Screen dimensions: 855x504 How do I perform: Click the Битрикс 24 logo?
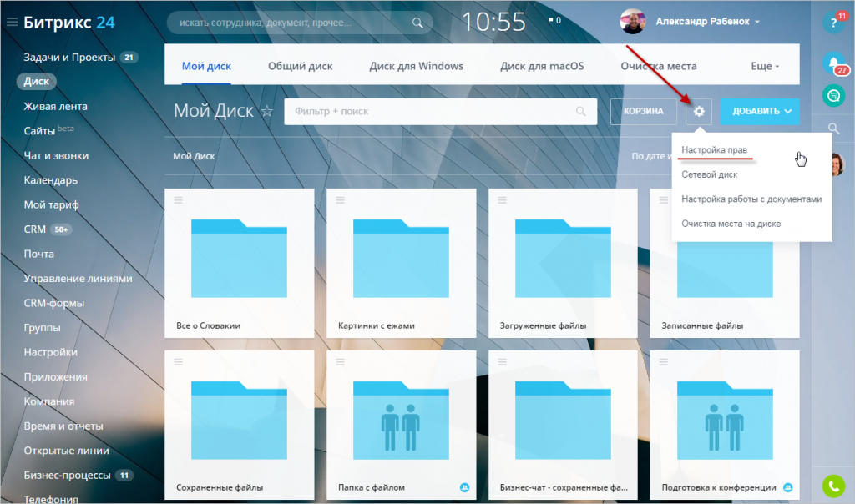point(69,23)
